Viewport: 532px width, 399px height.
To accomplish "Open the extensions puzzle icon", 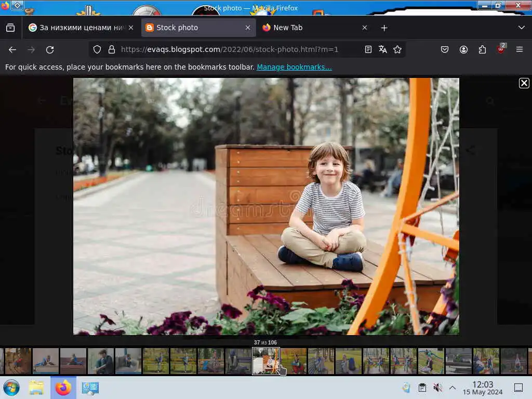I will pos(482,49).
